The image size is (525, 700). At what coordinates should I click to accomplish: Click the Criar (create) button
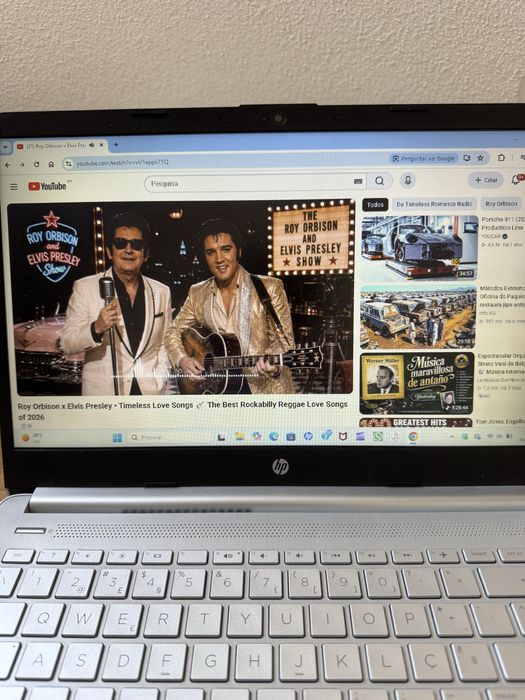486,180
